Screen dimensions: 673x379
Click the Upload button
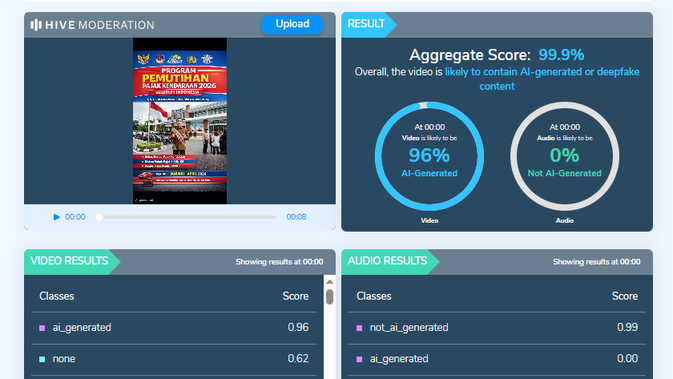(292, 24)
